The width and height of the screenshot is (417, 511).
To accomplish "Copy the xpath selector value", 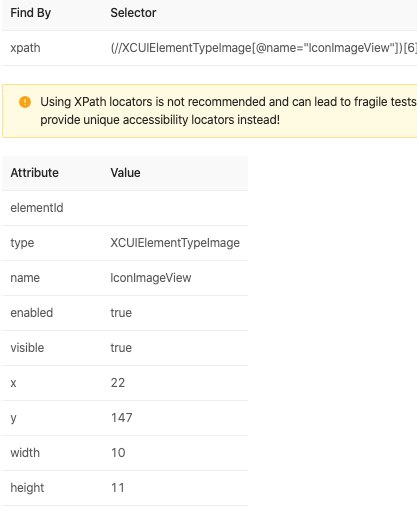I will [x=263, y=48].
